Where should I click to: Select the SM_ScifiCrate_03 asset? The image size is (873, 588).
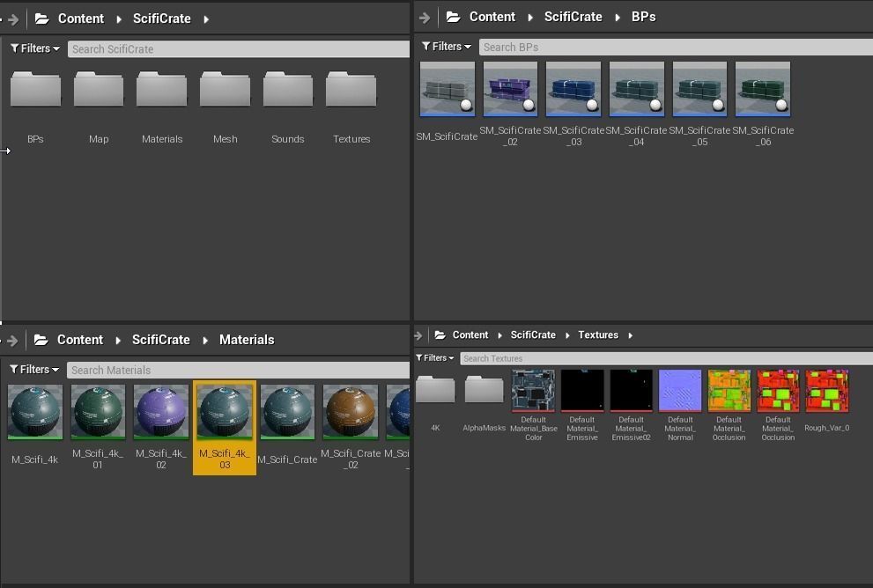pos(573,89)
